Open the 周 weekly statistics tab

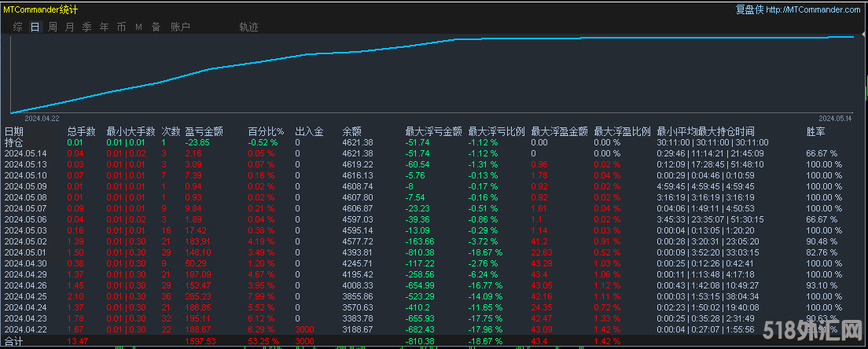tap(52, 27)
